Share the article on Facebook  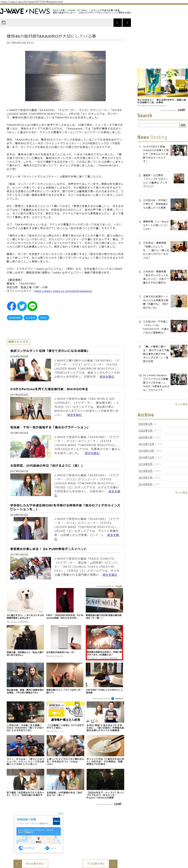[11, 306]
